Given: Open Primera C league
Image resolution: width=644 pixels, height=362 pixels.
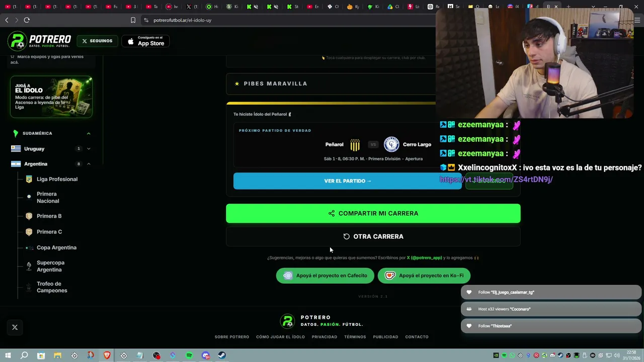Looking at the screenshot, I should pyautogui.click(x=49, y=232).
